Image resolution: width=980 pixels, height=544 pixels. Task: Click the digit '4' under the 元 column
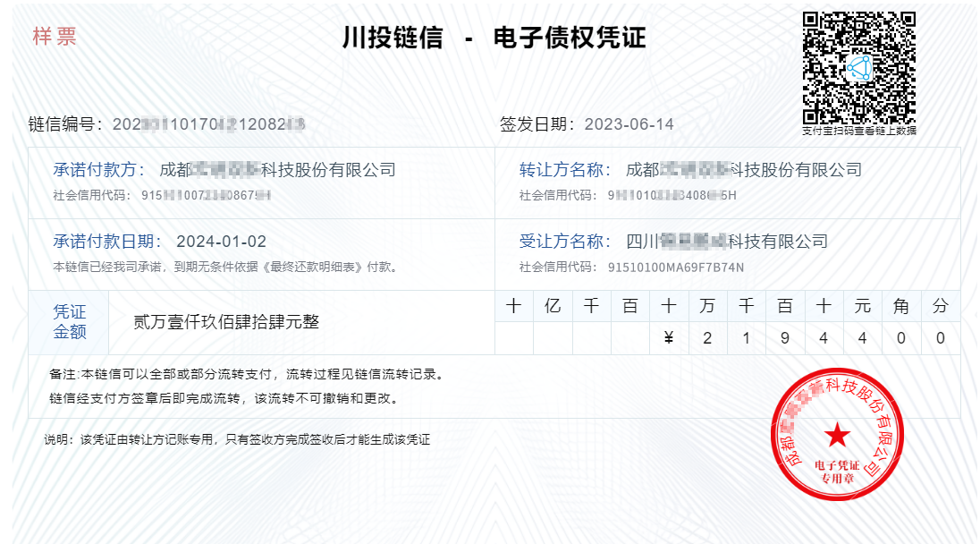863,338
